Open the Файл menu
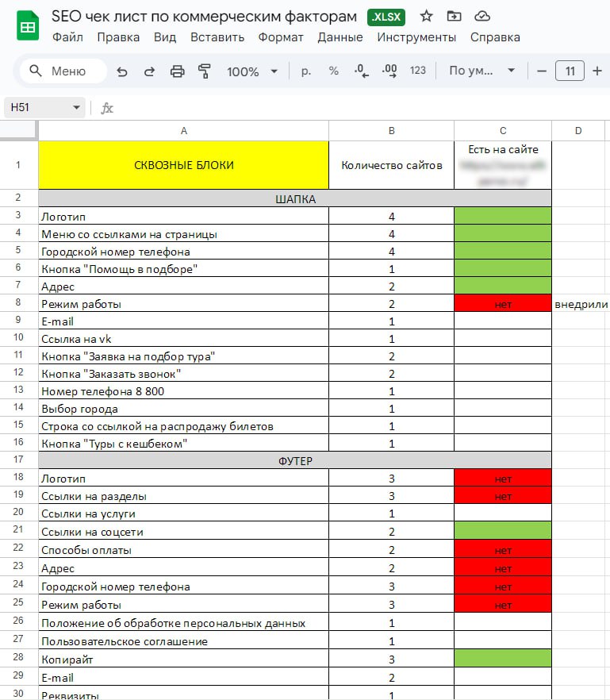This screenshot has width=610, height=700. [67, 37]
